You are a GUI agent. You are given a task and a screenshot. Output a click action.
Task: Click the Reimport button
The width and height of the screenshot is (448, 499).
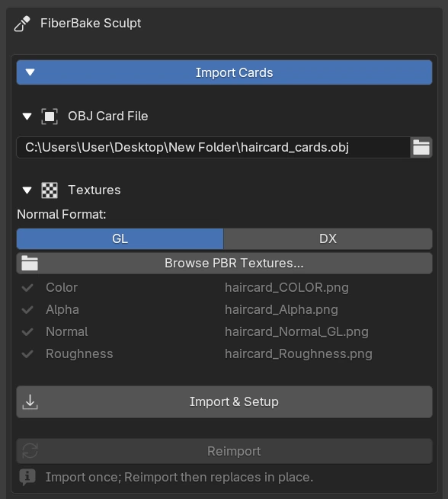(224, 451)
